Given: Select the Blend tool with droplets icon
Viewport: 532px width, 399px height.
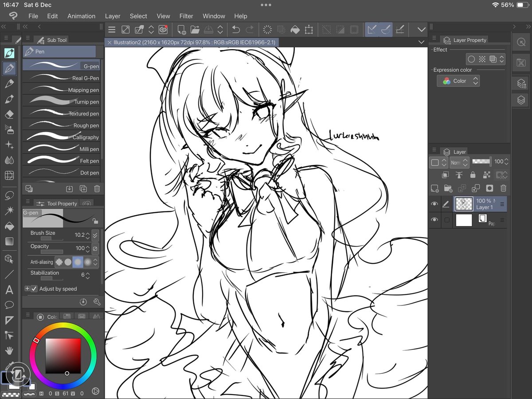Looking at the screenshot, I should (x=9, y=160).
